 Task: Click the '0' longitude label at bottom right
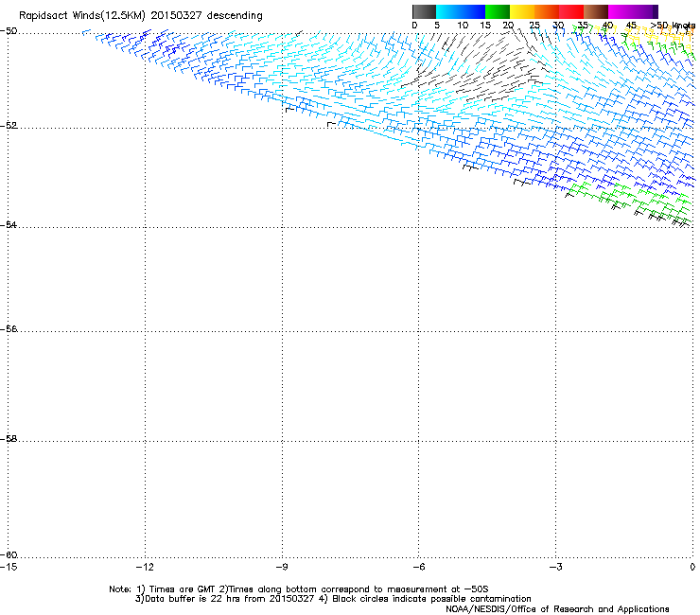pos(692,567)
